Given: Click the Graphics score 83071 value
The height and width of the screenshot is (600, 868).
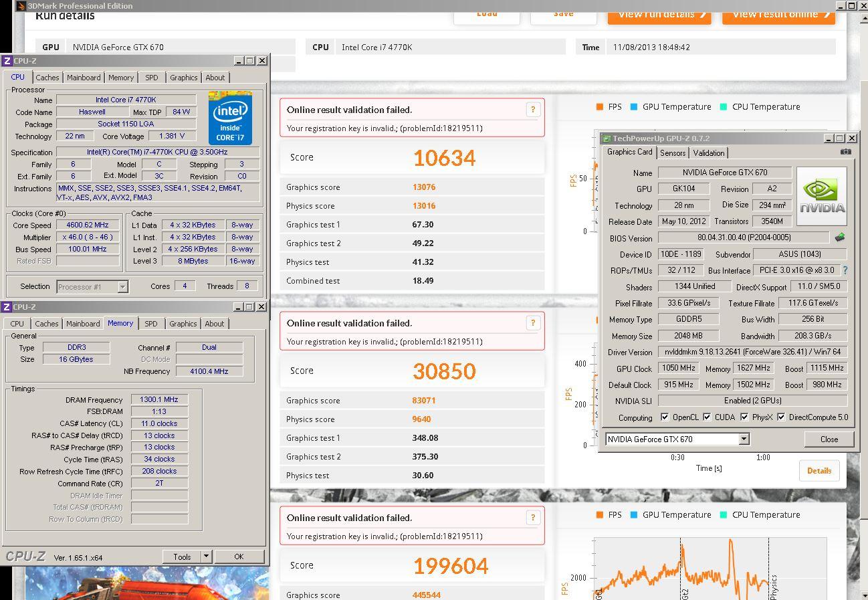Looking at the screenshot, I should [x=424, y=401].
